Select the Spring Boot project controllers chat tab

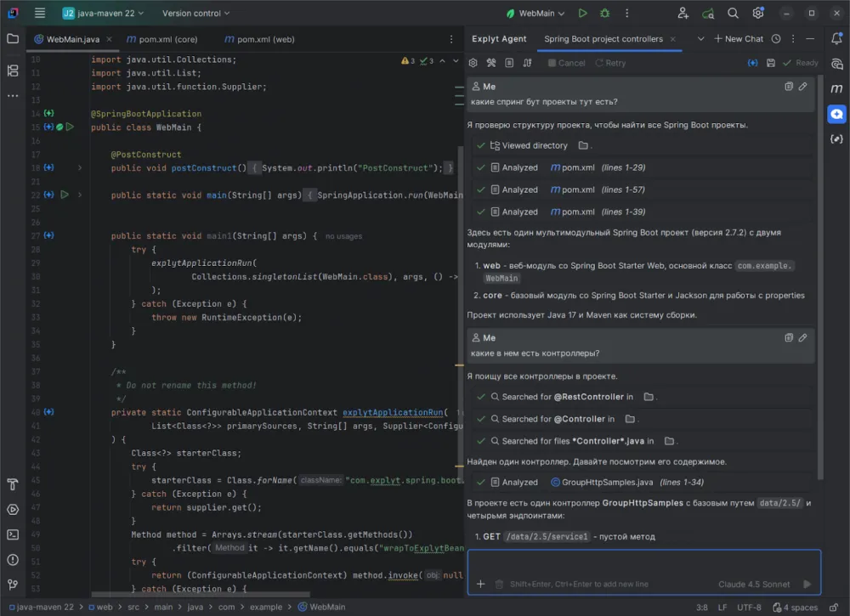(603, 39)
